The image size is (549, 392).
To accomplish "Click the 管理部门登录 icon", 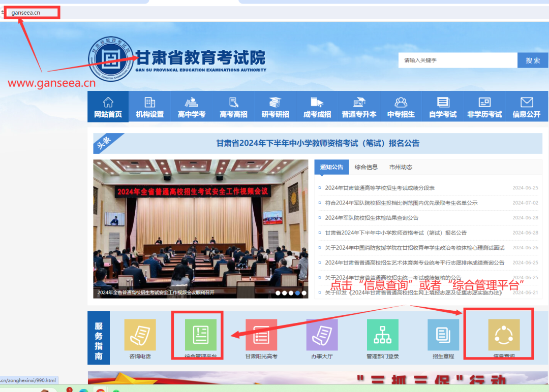I will (382, 336).
